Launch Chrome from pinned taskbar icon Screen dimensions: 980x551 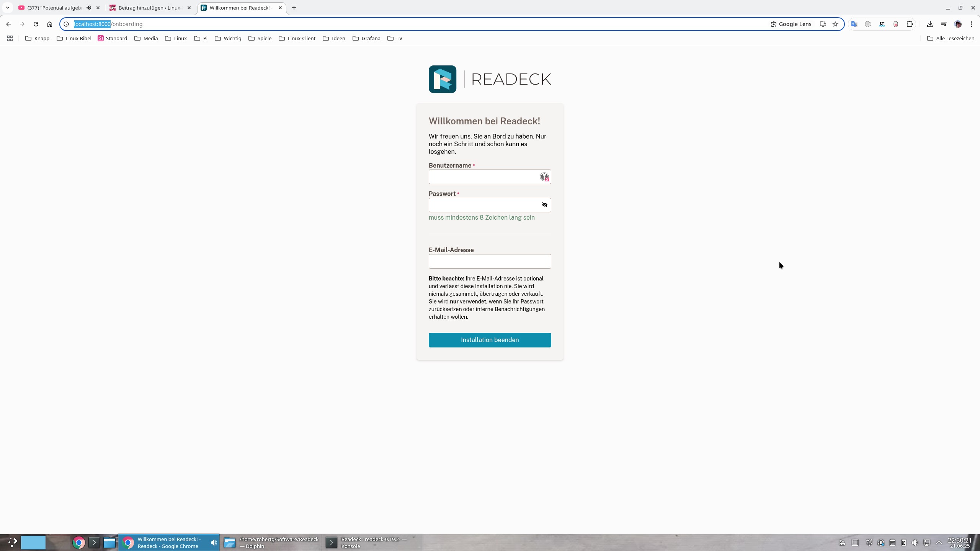click(x=79, y=543)
